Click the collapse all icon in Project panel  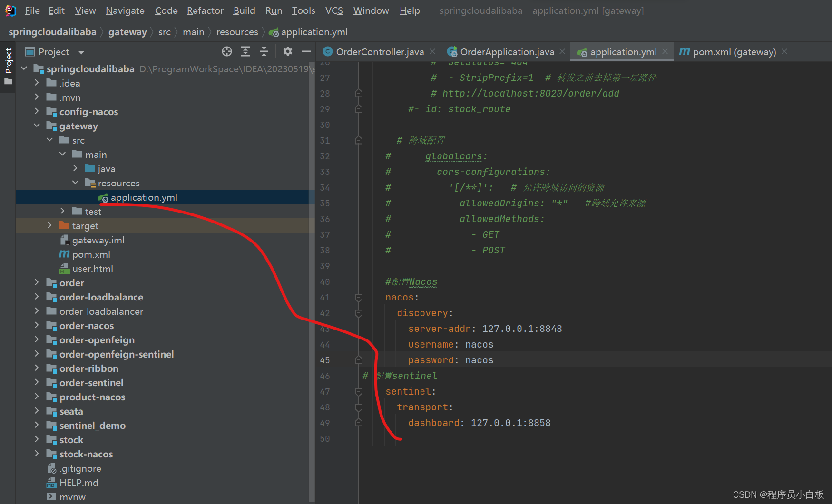[264, 51]
